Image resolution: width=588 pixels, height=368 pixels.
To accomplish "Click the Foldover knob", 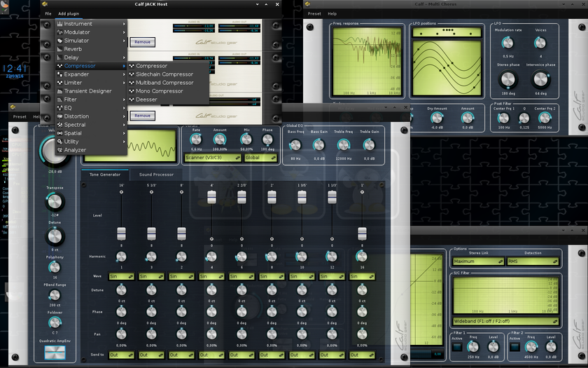I will click(55, 322).
